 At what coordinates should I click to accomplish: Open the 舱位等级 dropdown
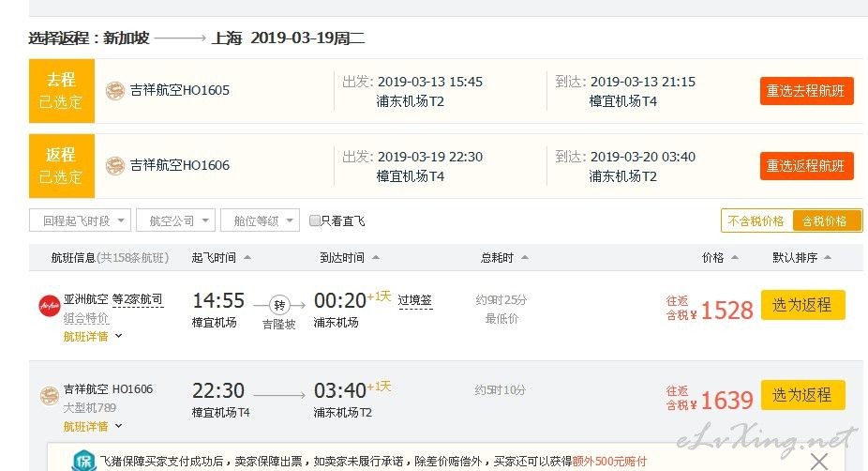(x=261, y=220)
